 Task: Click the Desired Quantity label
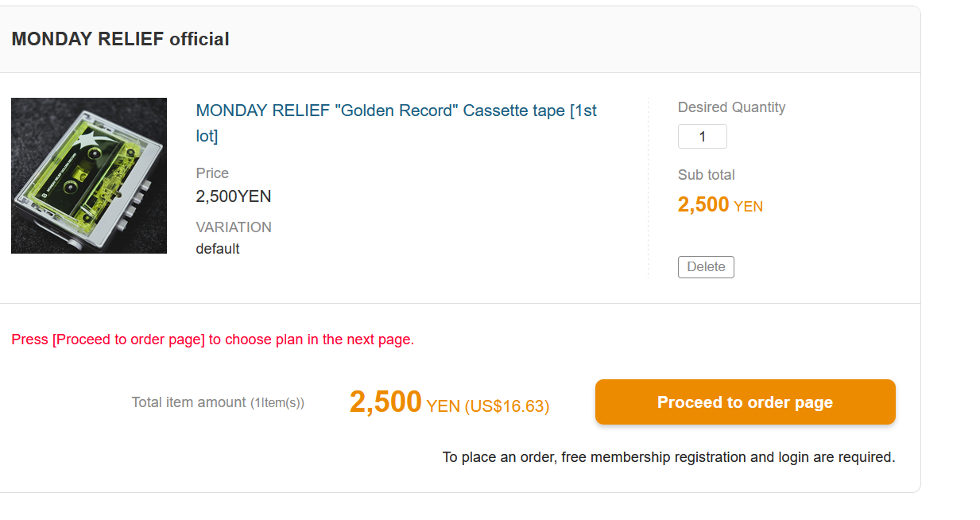(731, 107)
